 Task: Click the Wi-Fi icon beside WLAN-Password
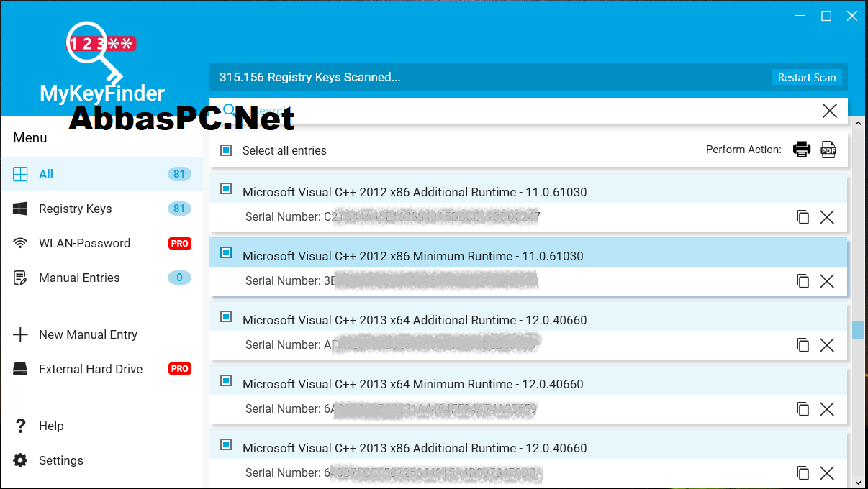pos(20,243)
